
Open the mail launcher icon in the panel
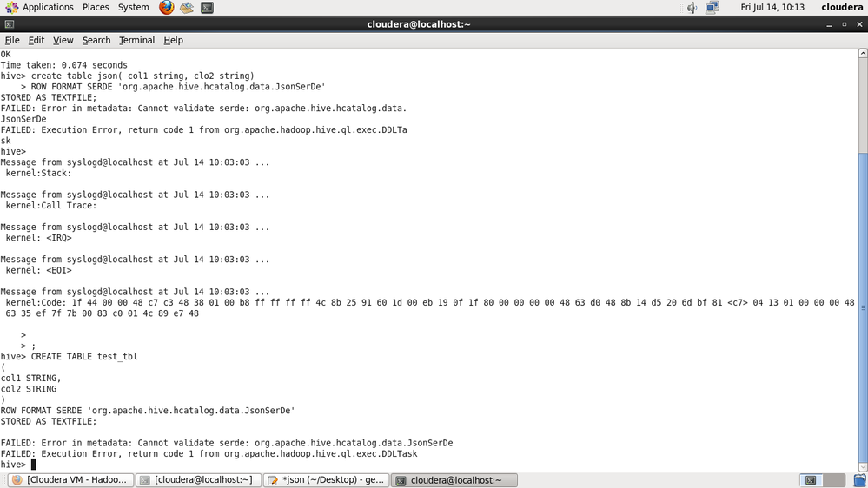coord(187,7)
